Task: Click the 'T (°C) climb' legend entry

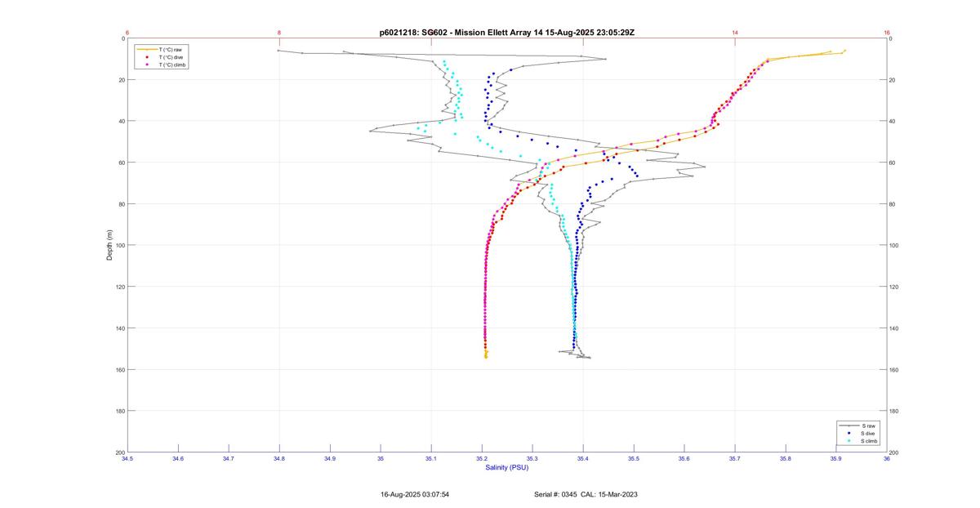Action: click(172, 65)
